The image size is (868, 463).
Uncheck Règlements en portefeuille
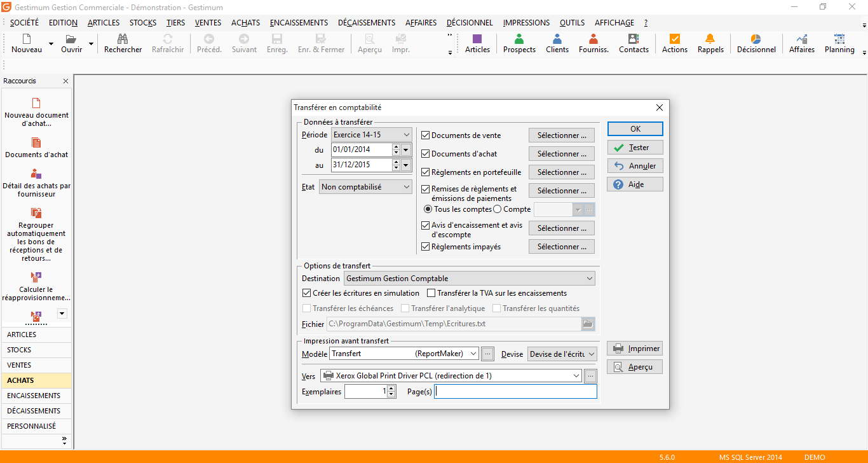426,172
